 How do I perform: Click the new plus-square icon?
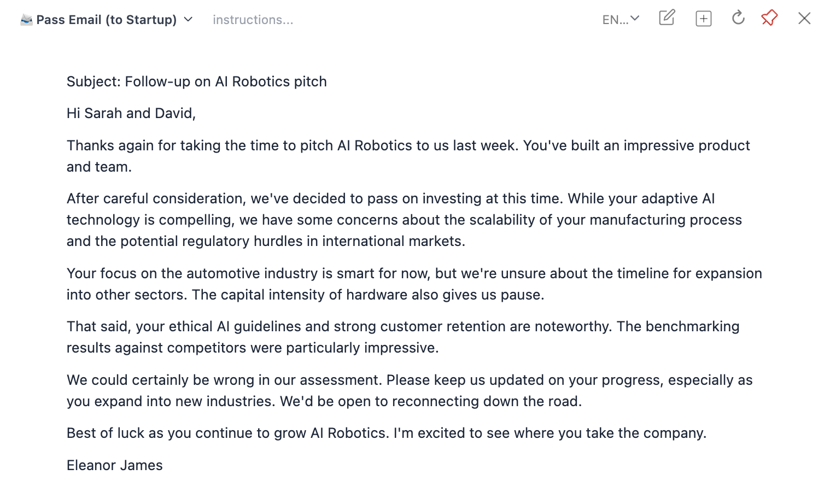pyautogui.click(x=703, y=19)
